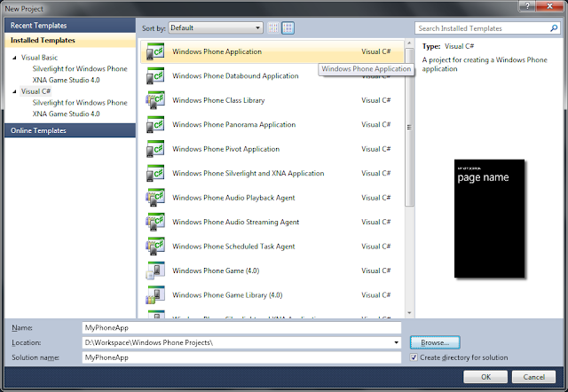The height and width of the screenshot is (392, 568).
Task: Click the Audio Streaming Agent icon
Action: [155, 222]
